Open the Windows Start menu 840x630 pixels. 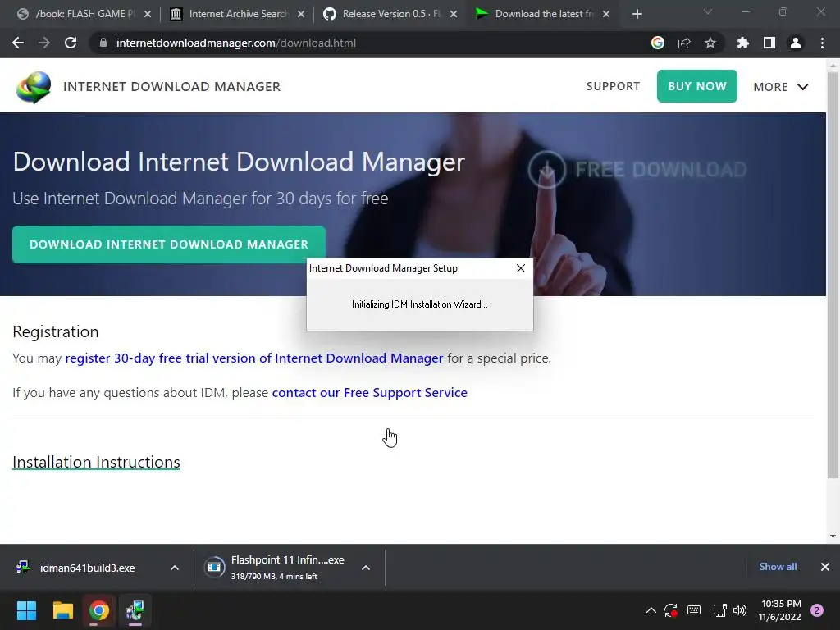pyautogui.click(x=26, y=610)
